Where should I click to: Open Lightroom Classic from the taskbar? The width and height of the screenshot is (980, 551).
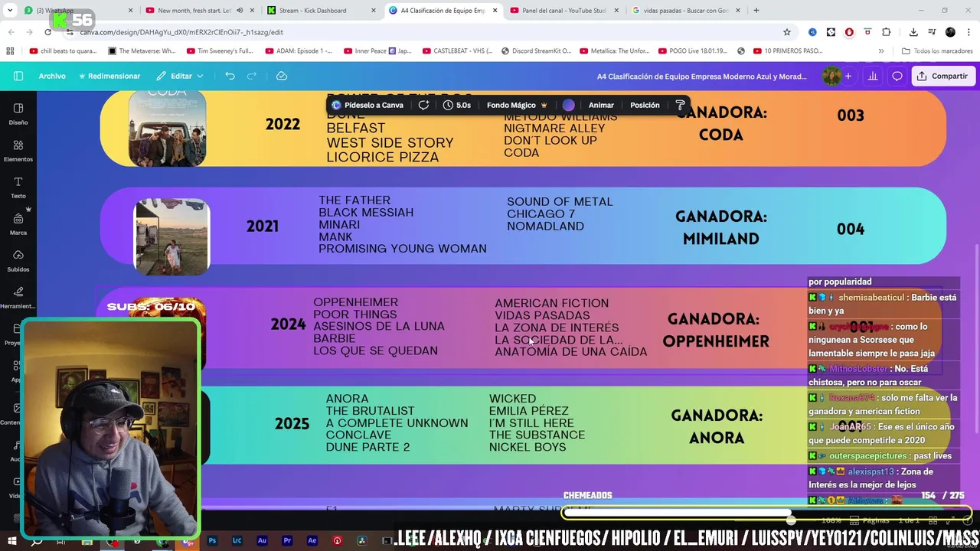tap(237, 540)
